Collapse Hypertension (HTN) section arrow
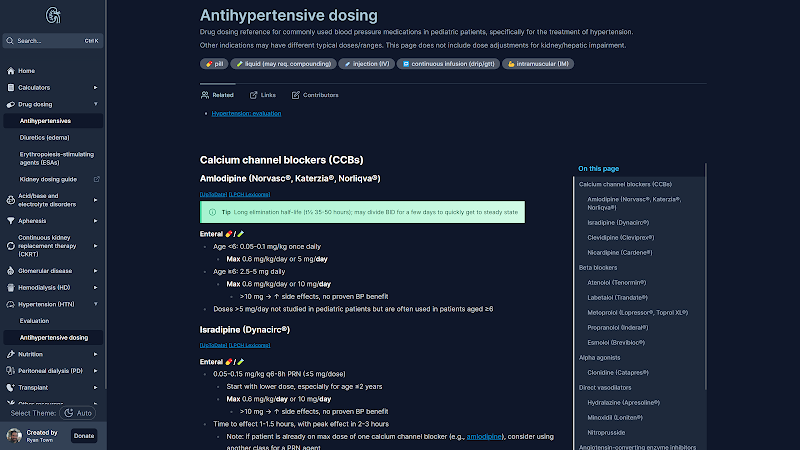 (x=95, y=304)
